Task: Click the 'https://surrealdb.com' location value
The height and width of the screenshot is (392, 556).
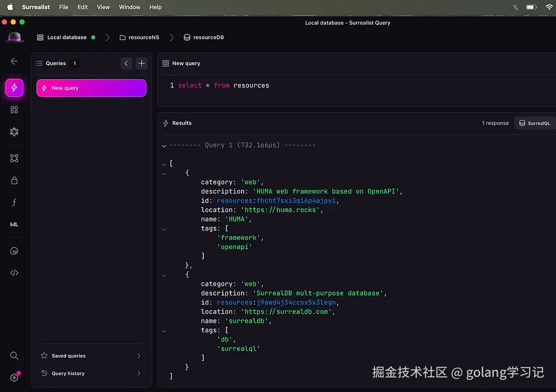Action: pyautogui.click(x=286, y=312)
